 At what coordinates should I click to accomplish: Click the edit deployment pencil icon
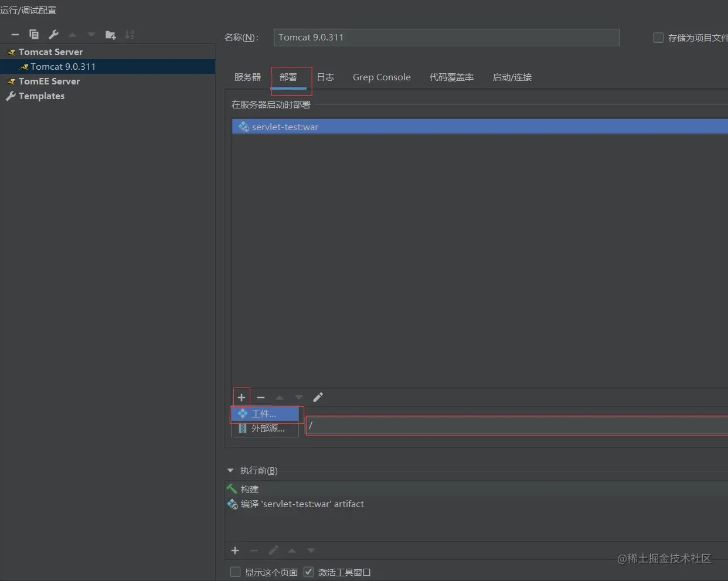pos(318,397)
